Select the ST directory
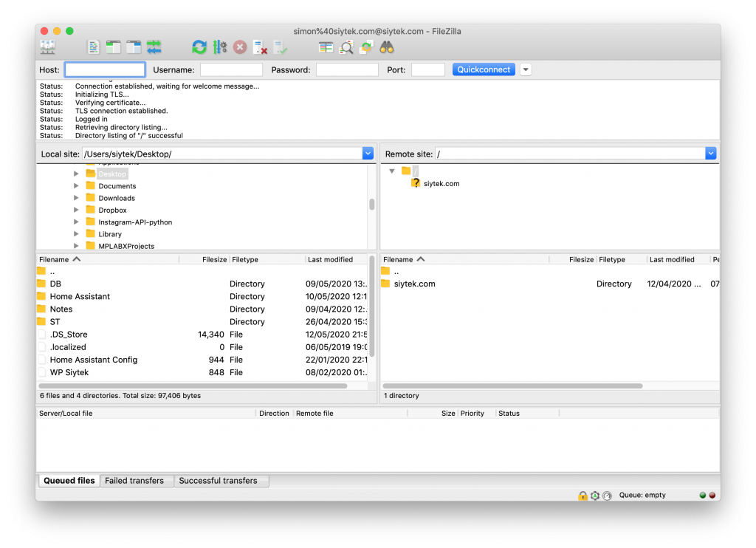Viewport: 756px width, 548px height. (x=202, y=322)
